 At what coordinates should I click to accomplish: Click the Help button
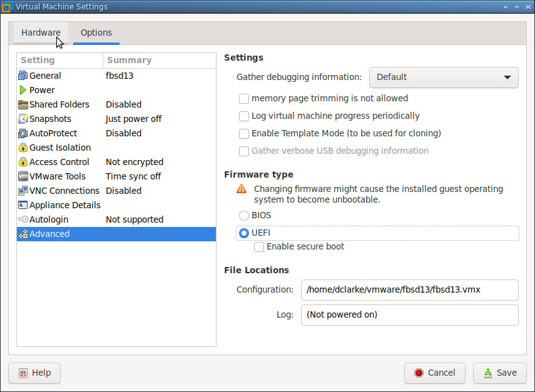click(x=34, y=373)
